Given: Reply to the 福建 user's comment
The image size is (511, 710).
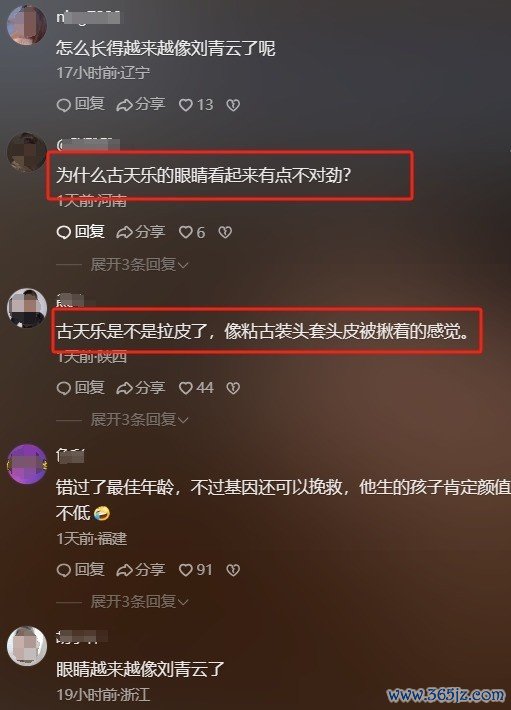Looking at the screenshot, I should pyautogui.click(x=81, y=570).
